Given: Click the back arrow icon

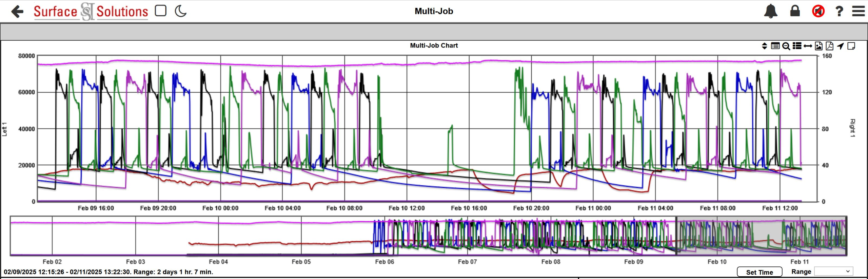Looking at the screenshot, I should pyautogui.click(x=17, y=12).
